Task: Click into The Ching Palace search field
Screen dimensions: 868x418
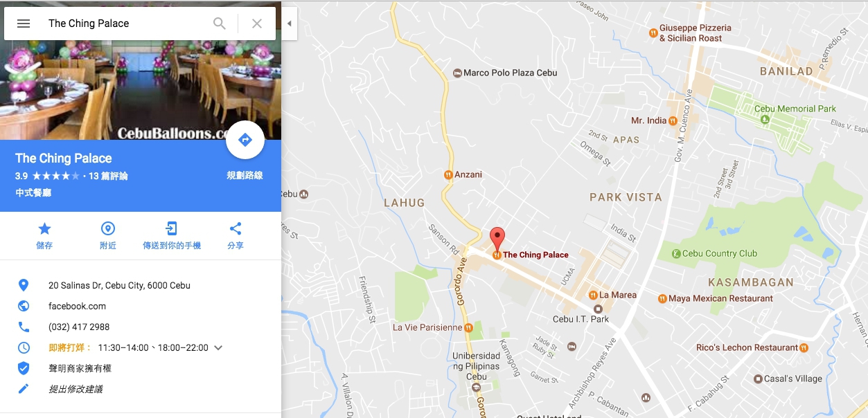Action: click(125, 24)
